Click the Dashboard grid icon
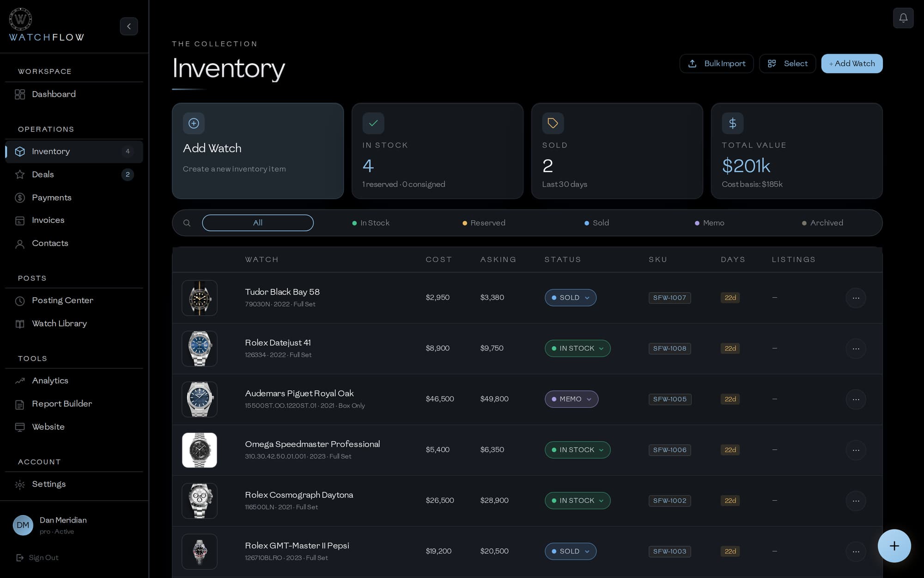Screen dimensions: 924x578 (x=20, y=94)
